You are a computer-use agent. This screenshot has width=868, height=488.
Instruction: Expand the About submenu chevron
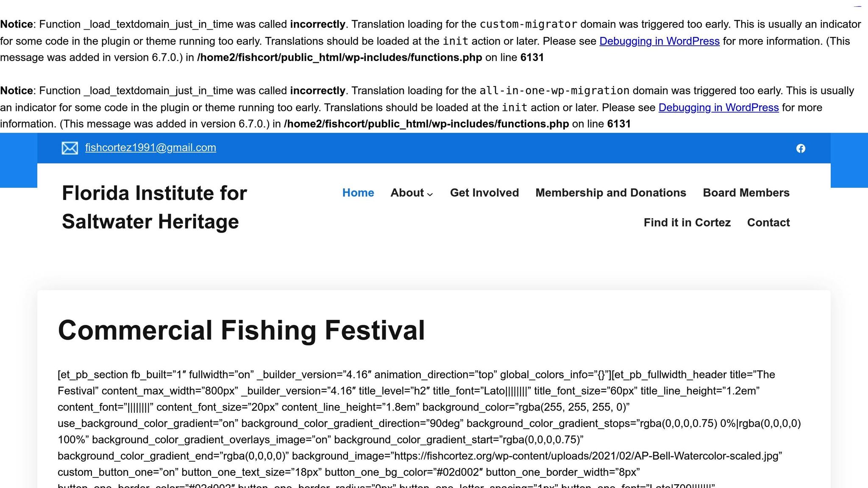coord(430,195)
